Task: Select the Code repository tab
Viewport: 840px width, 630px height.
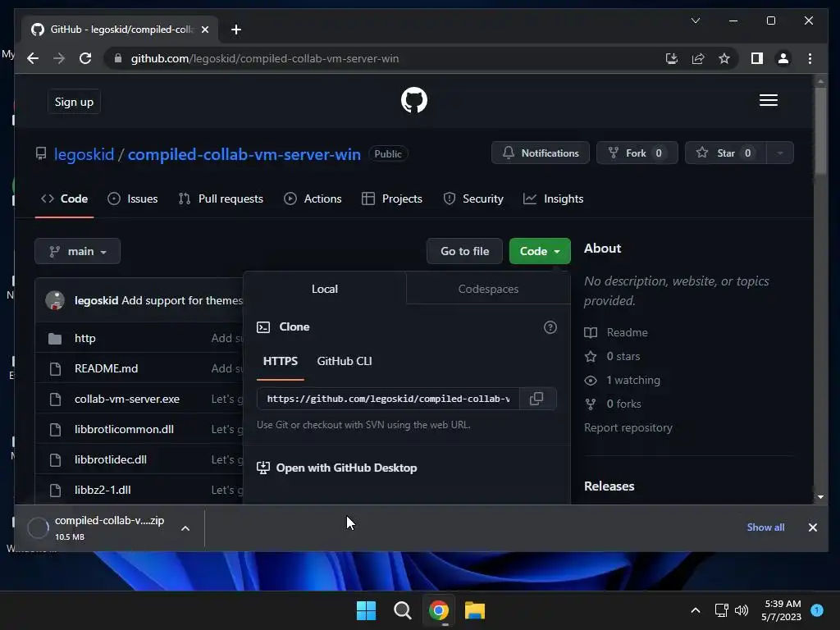Action: 64,199
